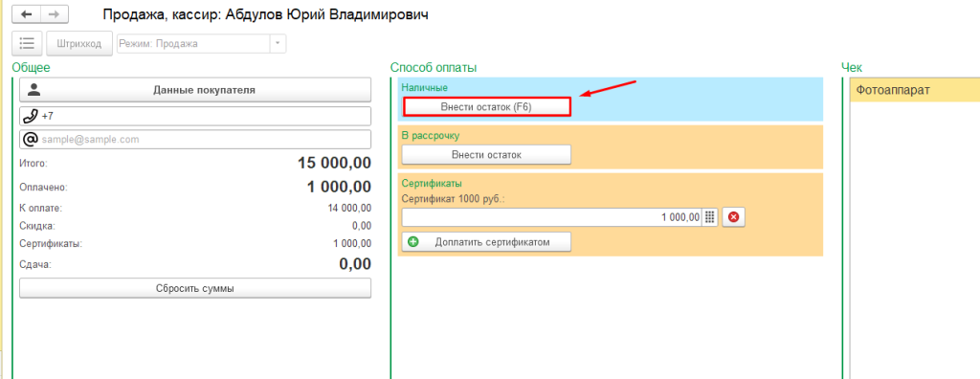Click Внести остаток under В рассрочку
The width and height of the screenshot is (980, 379).
(x=486, y=154)
